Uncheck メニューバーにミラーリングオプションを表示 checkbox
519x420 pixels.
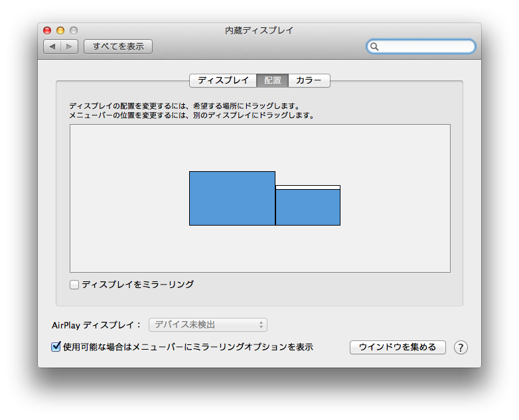[56, 347]
